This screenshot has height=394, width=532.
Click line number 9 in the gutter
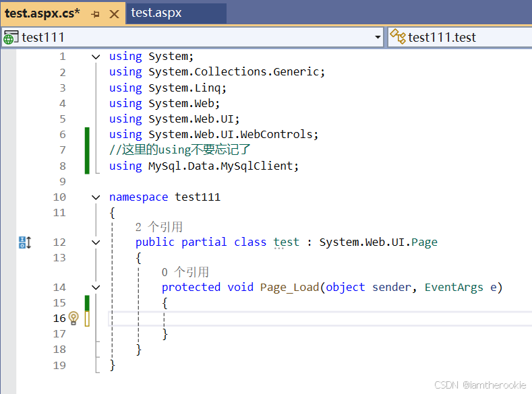click(x=63, y=182)
